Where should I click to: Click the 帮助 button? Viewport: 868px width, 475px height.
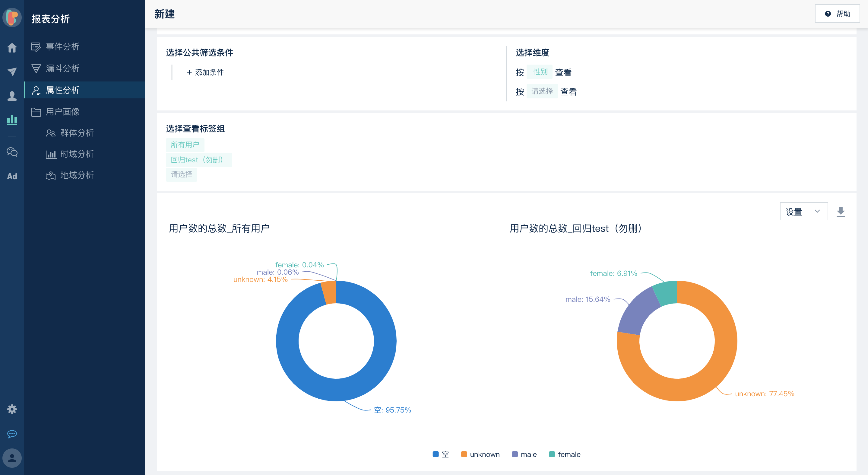[837, 14]
